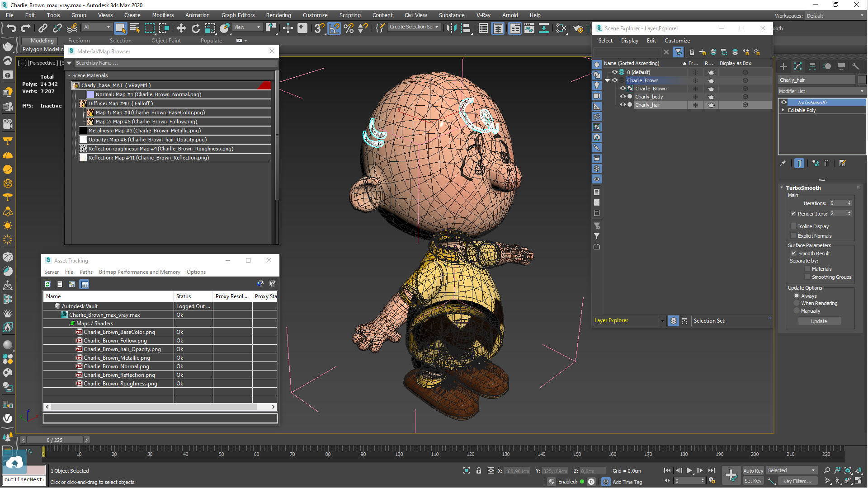Uncheck the Render Iters checkbox
Viewport: 868px width, 488px height.
[x=793, y=214]
